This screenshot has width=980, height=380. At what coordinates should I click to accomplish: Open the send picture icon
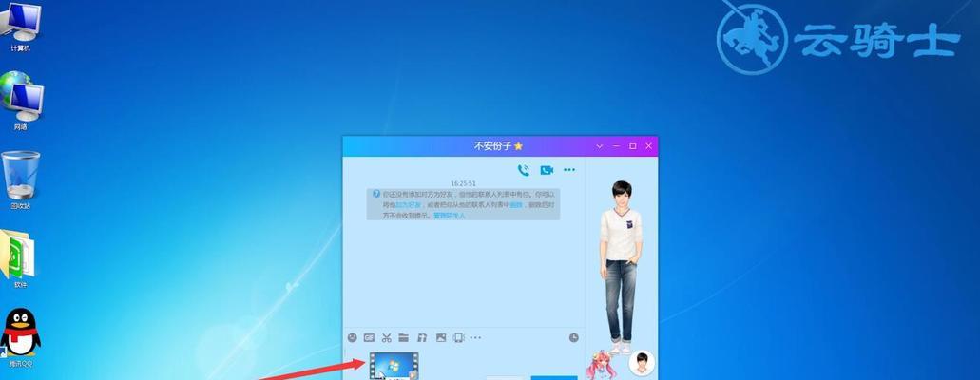(441, 337)
